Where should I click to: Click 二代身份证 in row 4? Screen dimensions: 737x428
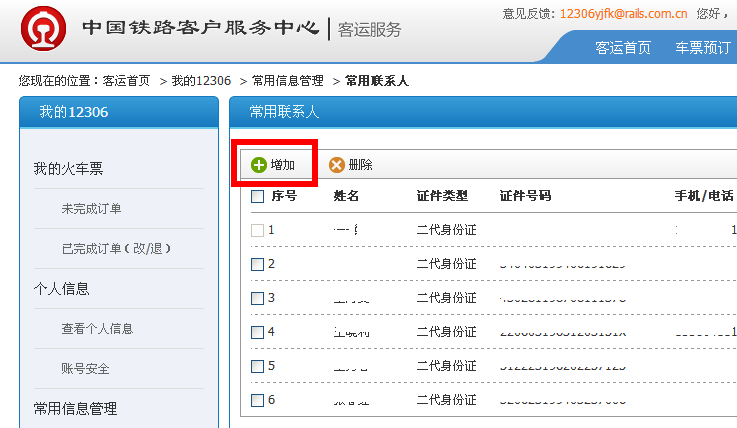pyautogui.click(x=447, y=332)
